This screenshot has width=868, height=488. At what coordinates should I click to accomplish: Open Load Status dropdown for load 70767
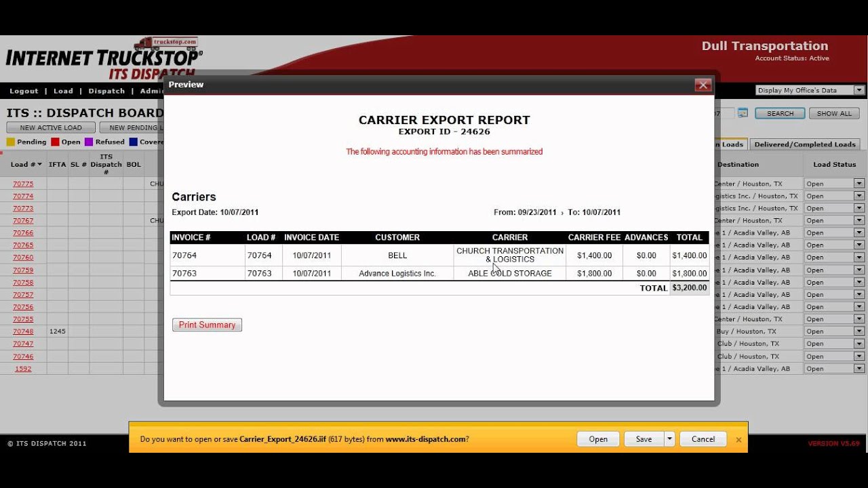coord(834,220)
